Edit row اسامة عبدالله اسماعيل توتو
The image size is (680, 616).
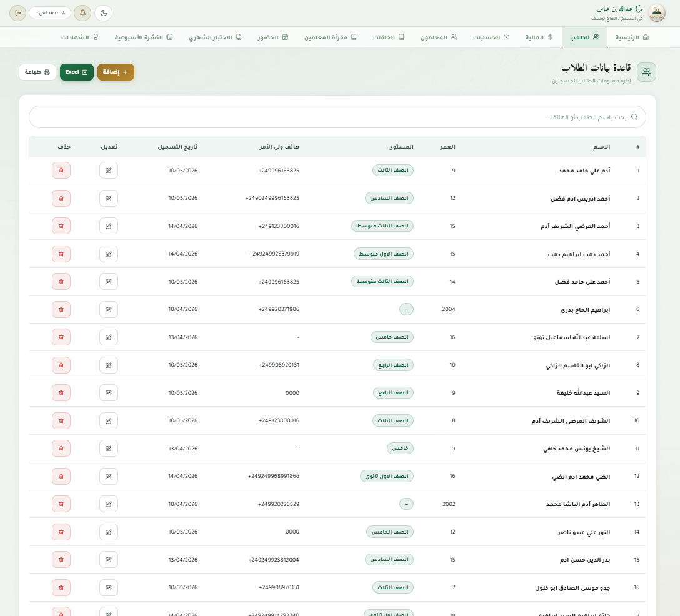click(x=108, y=337)
